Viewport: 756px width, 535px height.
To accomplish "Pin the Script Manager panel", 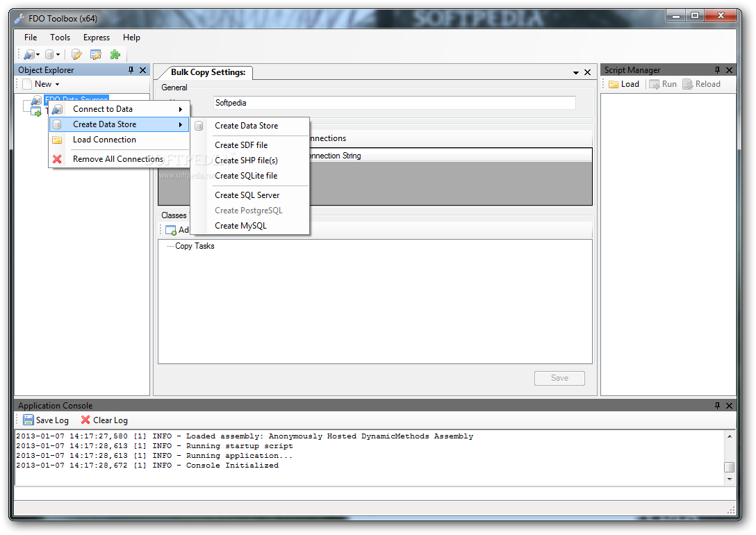I will [717, 70].
